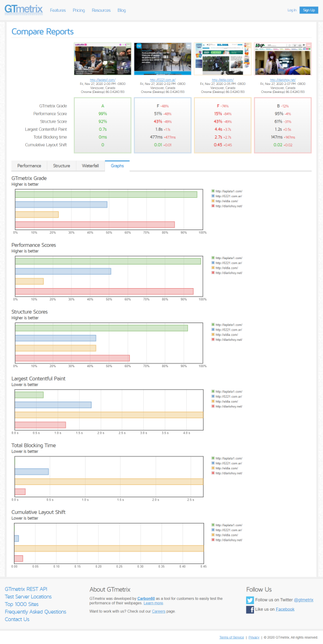This screenshot has height=644, width=323.
Task: Open the Terms of Service link
Action: click(x=231, y=637)
